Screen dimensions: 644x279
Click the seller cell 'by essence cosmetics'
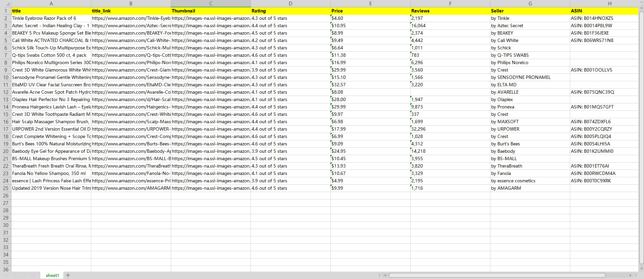pyautogui.click(x=530, y=181)
